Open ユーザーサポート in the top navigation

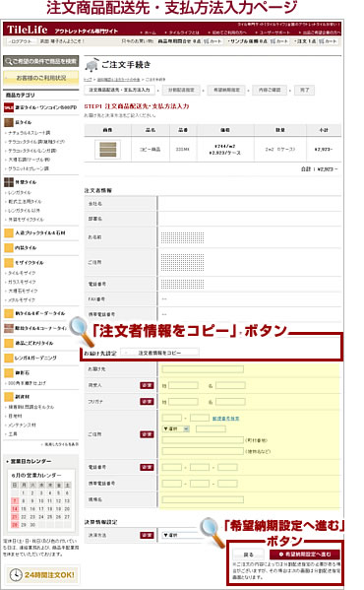273,33
